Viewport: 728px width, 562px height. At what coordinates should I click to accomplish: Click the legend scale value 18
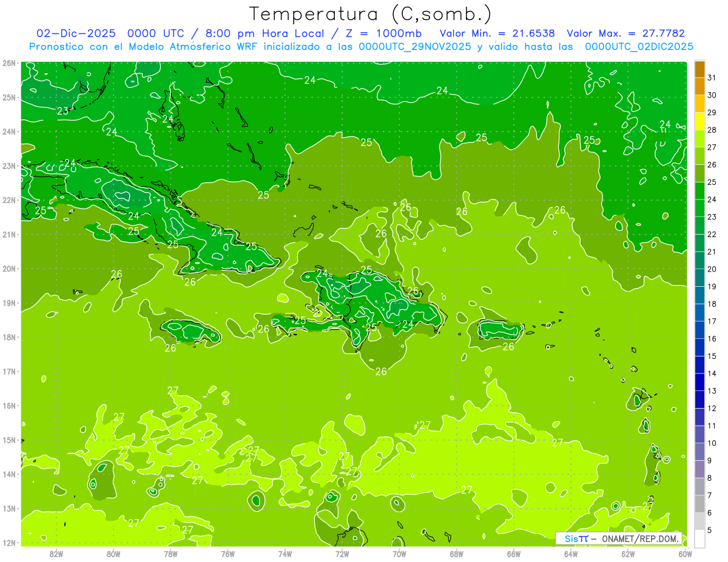coord(712,304)
